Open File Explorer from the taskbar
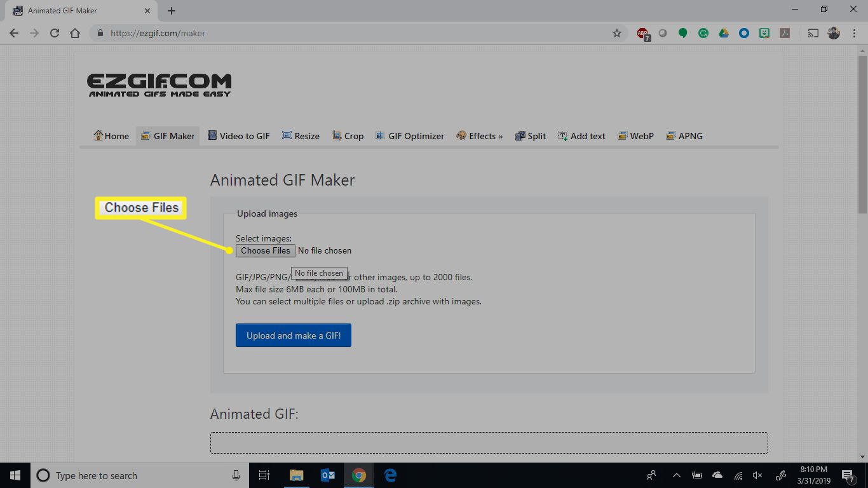868x488 pixels. [x=296, y=475]
